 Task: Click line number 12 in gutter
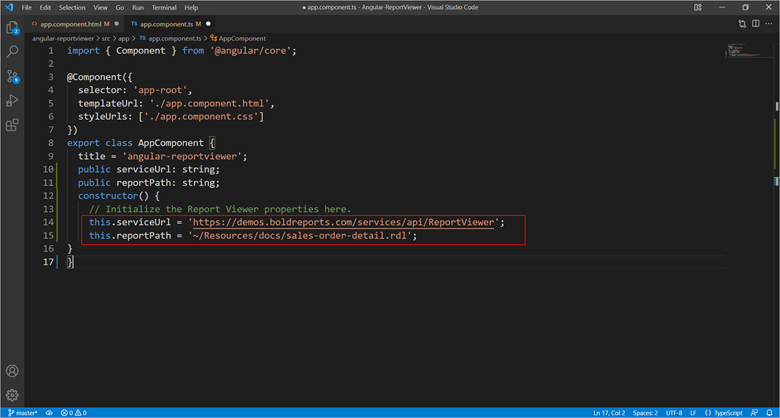(x=48, y=196)
